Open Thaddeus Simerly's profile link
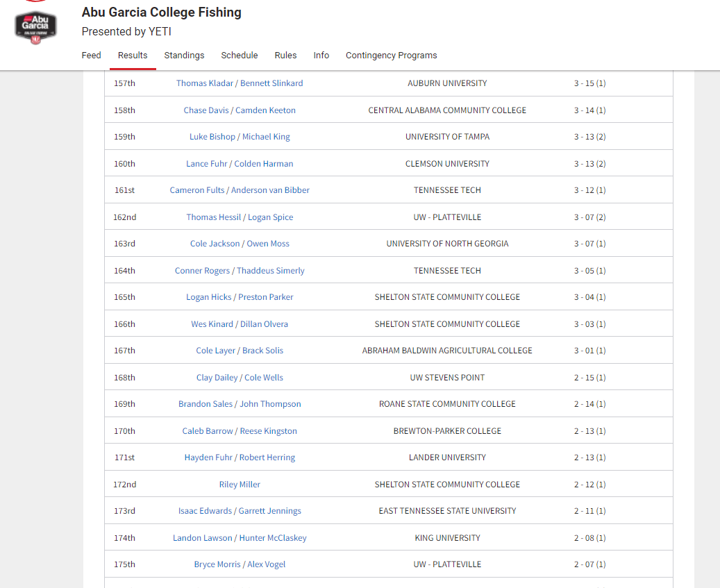Screen dimensions: 720x588 coord(271,271)
